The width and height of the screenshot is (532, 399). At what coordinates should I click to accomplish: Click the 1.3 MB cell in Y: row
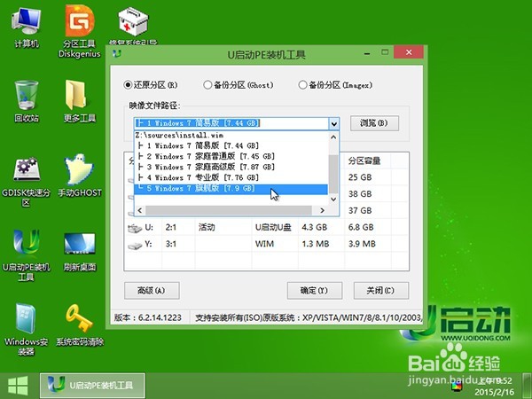coord(316,244)
